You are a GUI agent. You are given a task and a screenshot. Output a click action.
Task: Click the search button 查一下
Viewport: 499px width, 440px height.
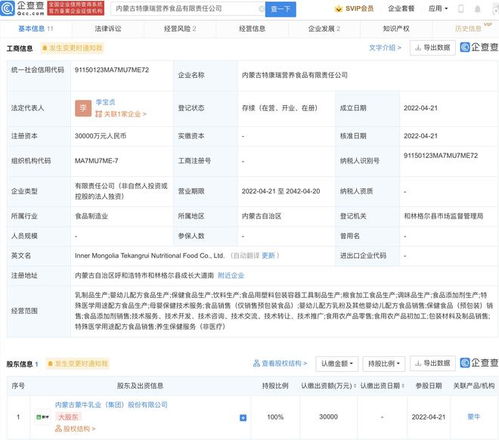point(280,9)
